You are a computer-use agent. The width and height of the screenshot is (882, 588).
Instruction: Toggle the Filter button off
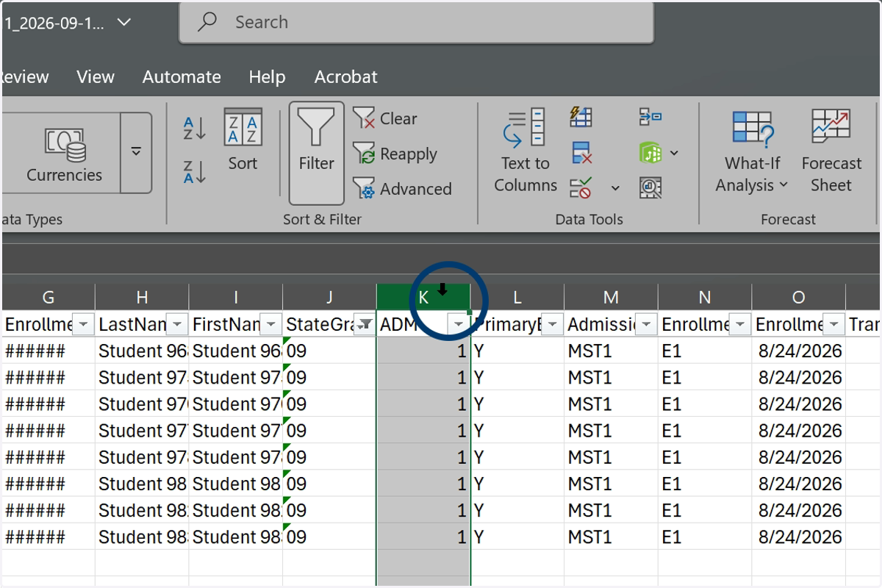[x=316, y=153]
